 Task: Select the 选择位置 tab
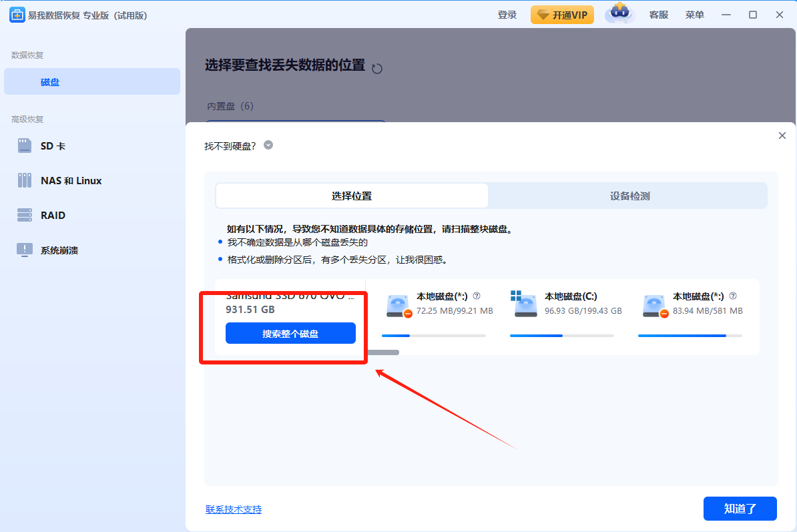[x=352, y=196]
